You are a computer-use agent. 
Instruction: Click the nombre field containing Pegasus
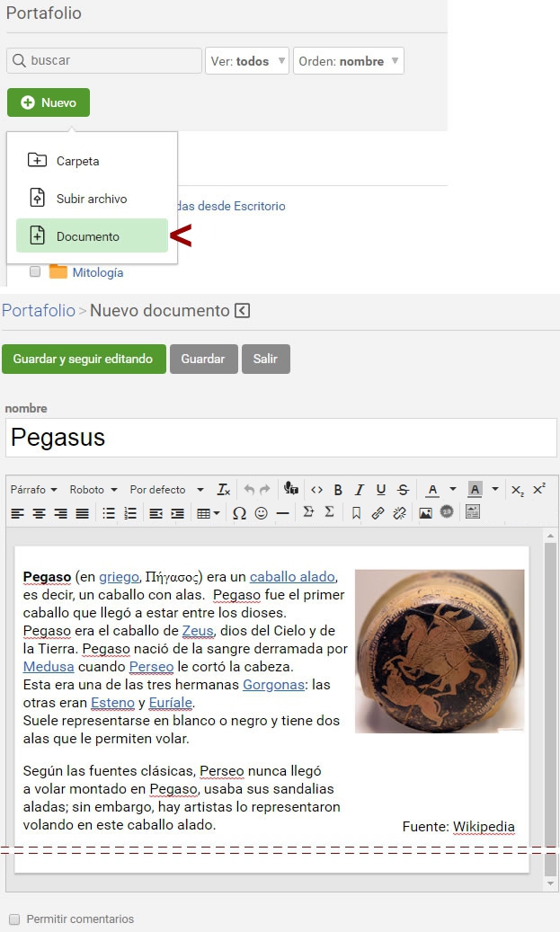(x=280, y=438)
